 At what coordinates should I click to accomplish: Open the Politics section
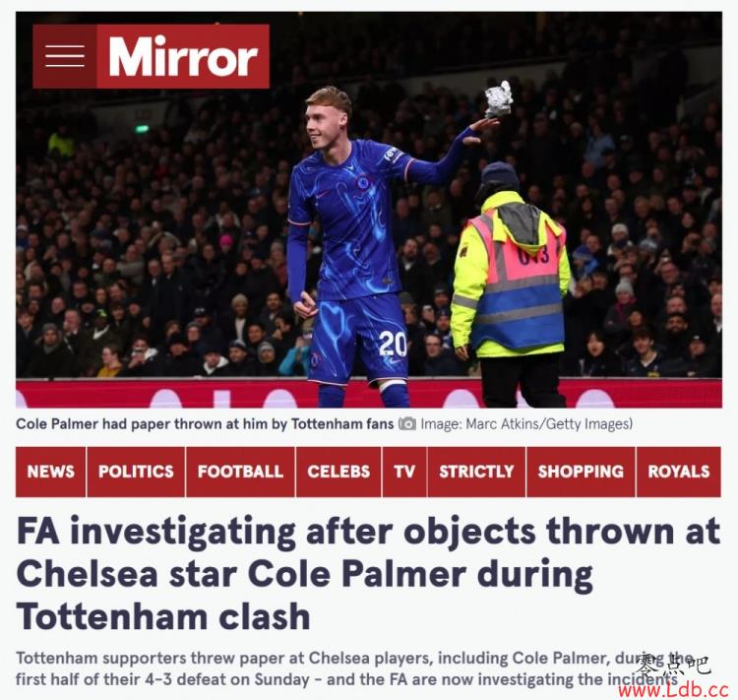coord(136,472)
